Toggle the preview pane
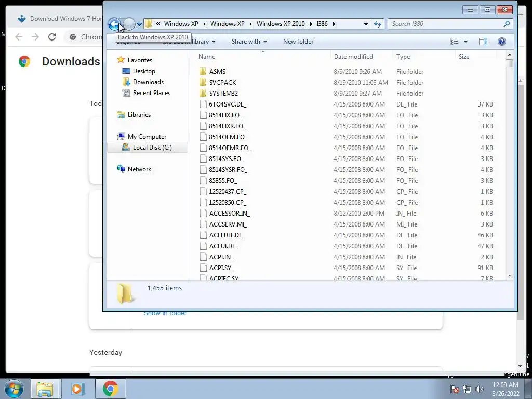Image resolution: width=532 pixels, height=399 pixels. click(x=483, y=42)
